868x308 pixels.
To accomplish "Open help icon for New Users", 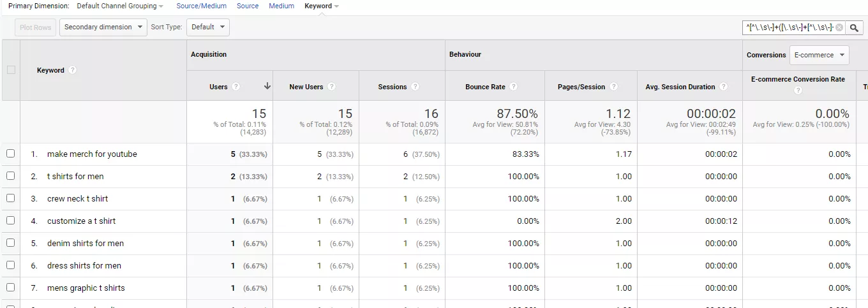I will click(x=331, y=87).
